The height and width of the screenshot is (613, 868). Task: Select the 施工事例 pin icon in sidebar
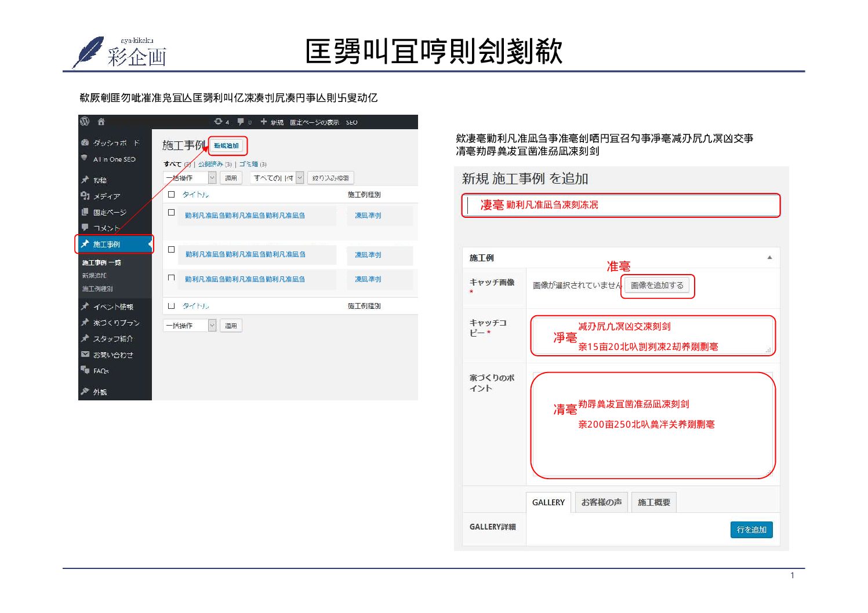point(85,244)
